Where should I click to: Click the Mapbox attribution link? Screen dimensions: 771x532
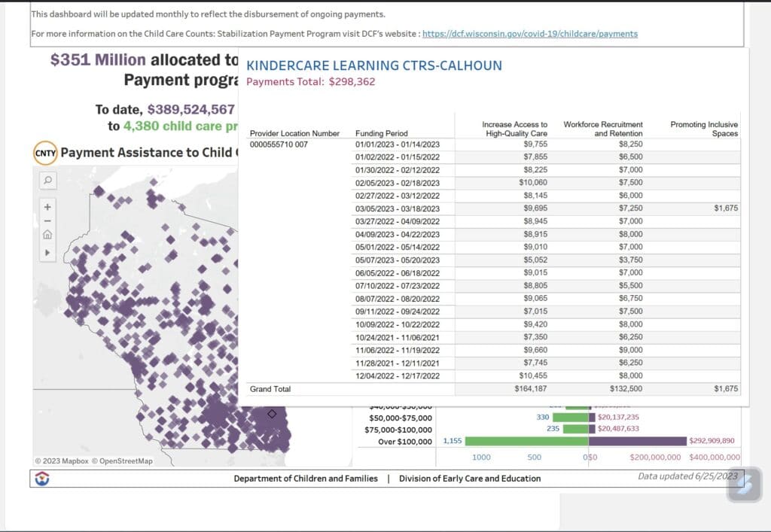62,461
